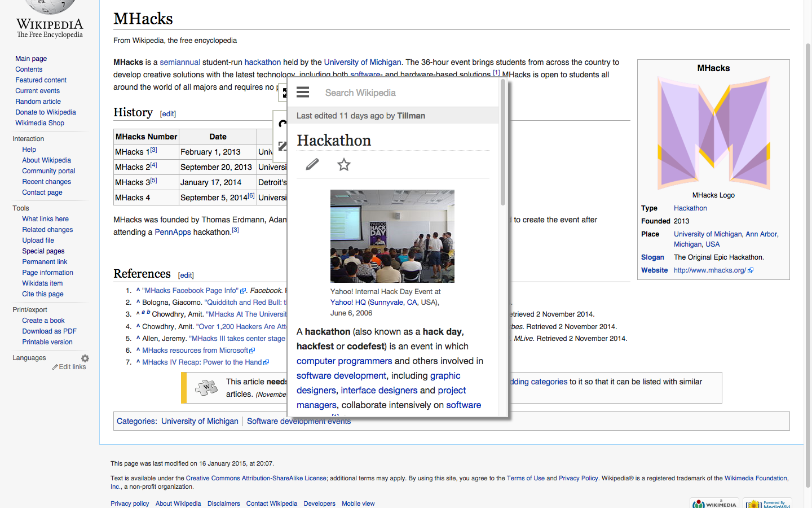Open the hamburger menu in the Hackathon popup

[303, 93]
